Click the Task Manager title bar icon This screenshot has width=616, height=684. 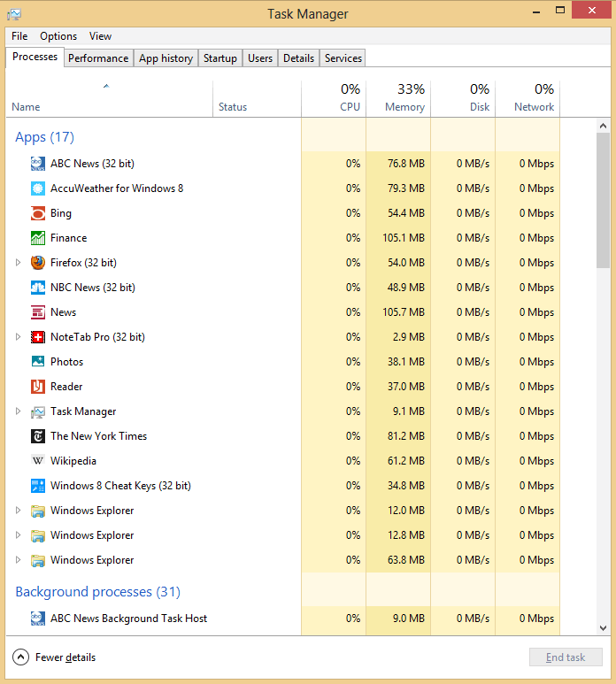click(14, 14)
